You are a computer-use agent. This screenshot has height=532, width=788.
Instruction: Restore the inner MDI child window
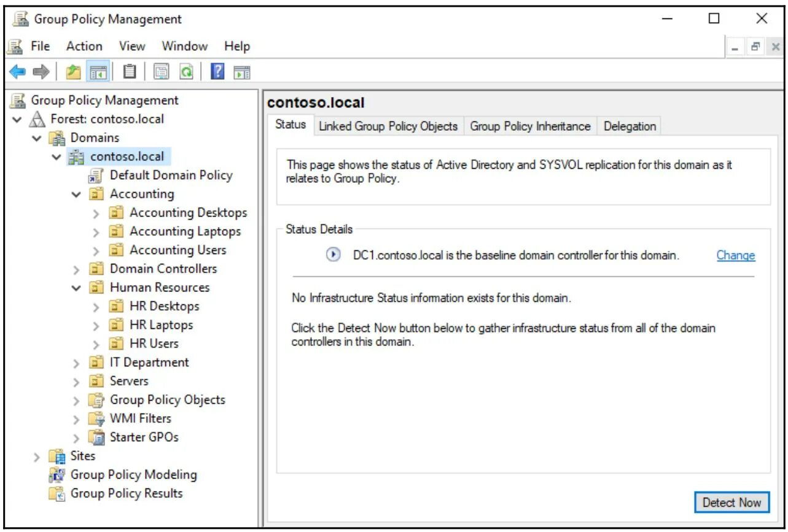[x=757, y=47]
